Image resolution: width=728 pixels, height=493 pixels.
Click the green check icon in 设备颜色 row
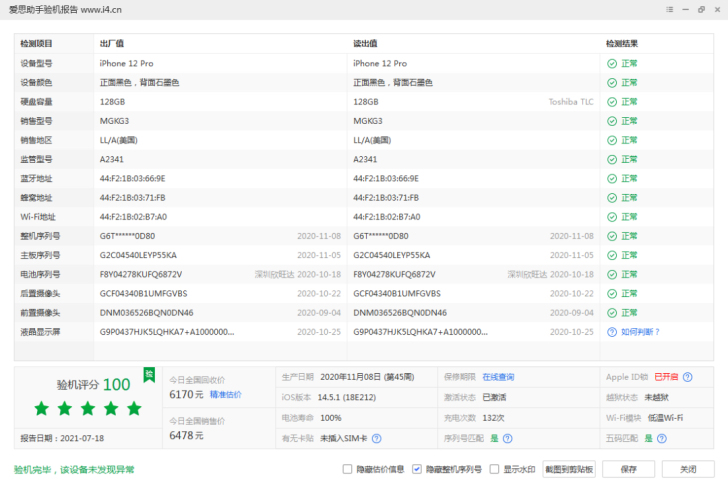[612, 83]
